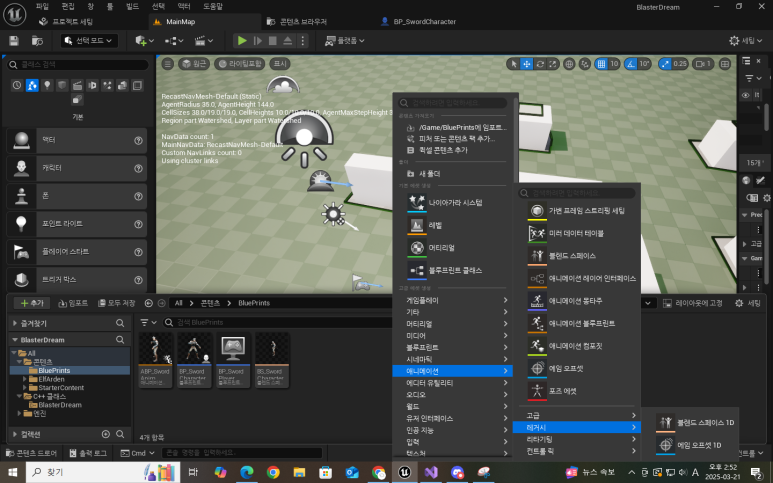
Task: Expand the 컬렉션 section
Action: 15,434
